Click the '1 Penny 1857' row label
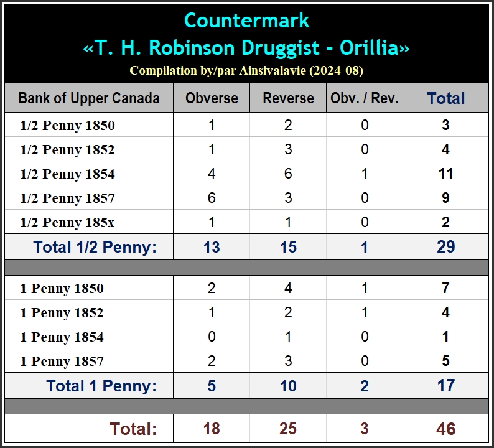Image resolution: width=494 pixels, height=448 pixels. tap(62, 361)
